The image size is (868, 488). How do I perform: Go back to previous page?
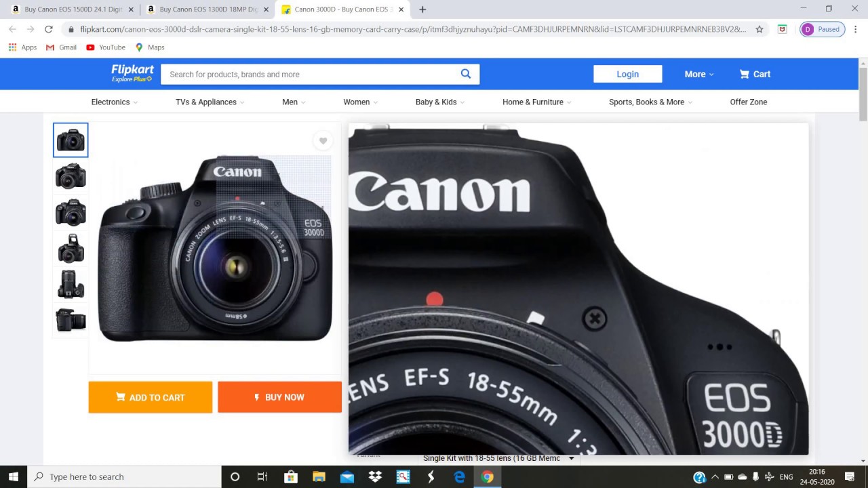coord(12,29)
